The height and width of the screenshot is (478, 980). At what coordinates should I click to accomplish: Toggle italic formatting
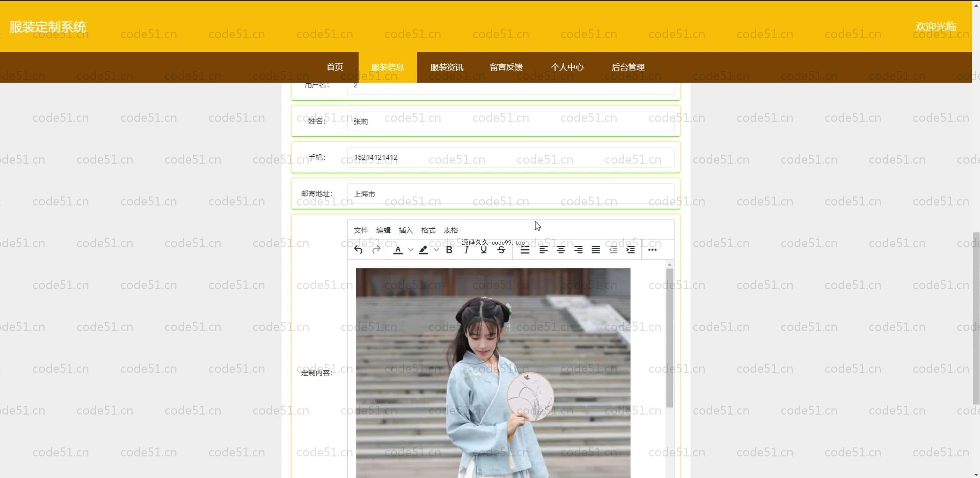pos(466,250)
